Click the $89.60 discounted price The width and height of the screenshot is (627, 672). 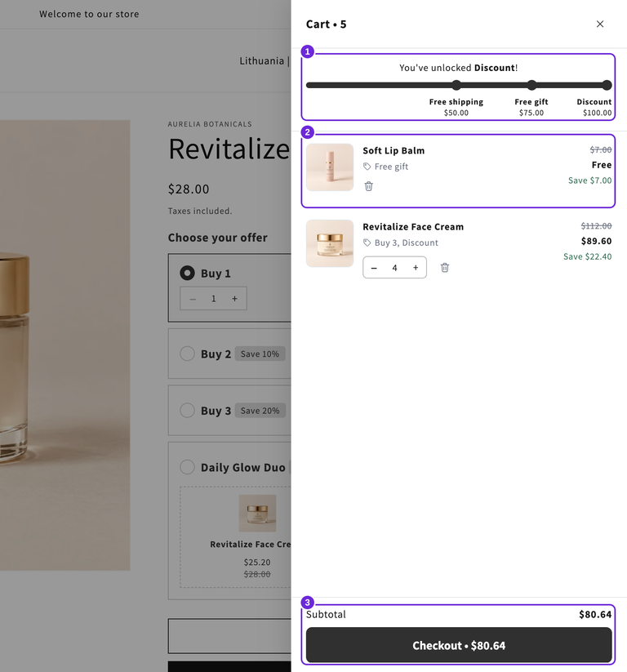click(596, 241)
